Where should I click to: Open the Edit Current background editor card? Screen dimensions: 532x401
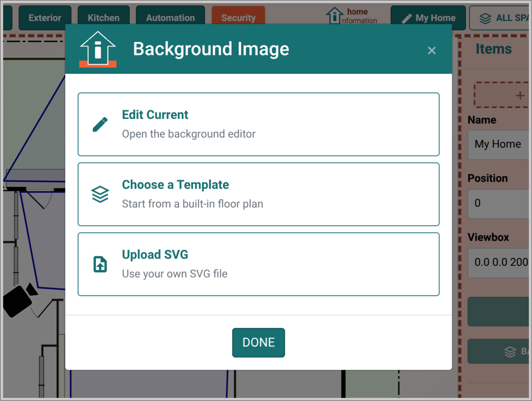(x=259, y=124)
